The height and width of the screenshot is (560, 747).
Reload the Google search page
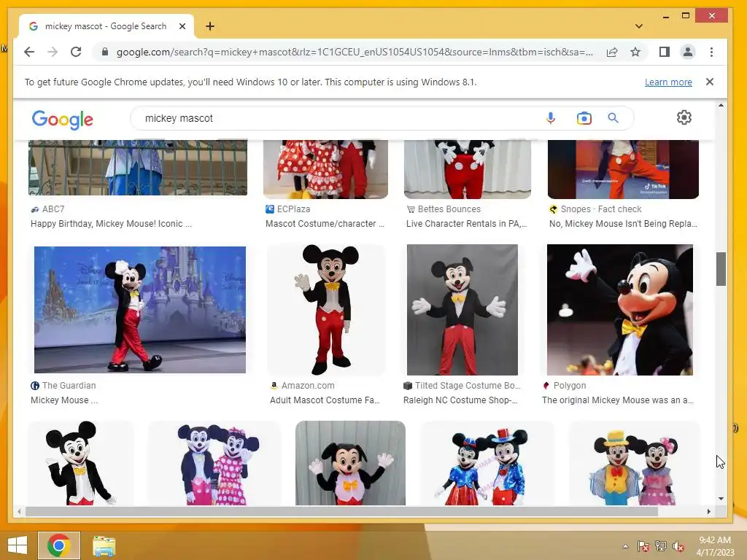[76, 52]
